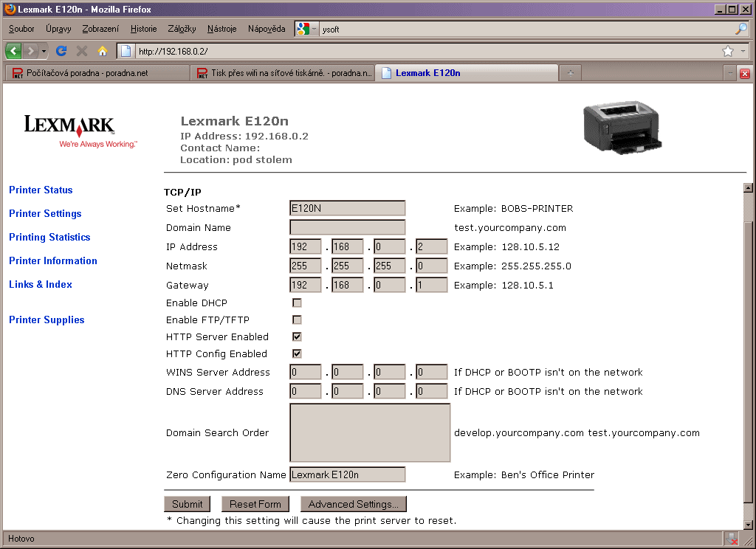Uncheck HTTP Server Enabled
Screen dimensions: 756x549
(x=297, y=336)
